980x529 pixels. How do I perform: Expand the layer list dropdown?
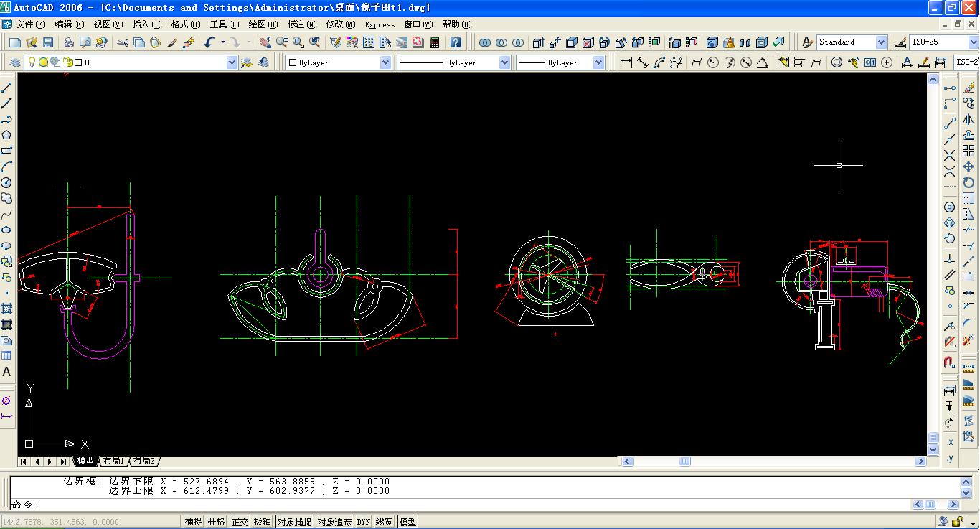[x=232, y=62]
